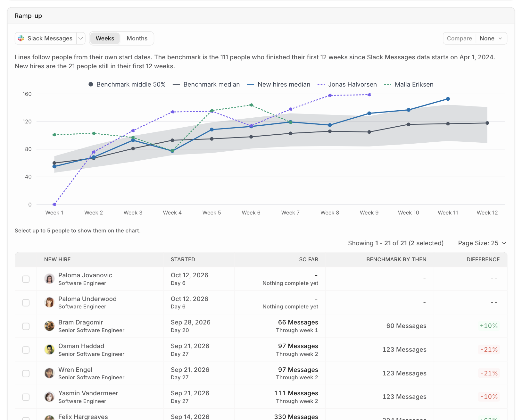Screen dimensions: 522x420
Task: Click the New hires median Week 11 point
Action: [448, 99]
